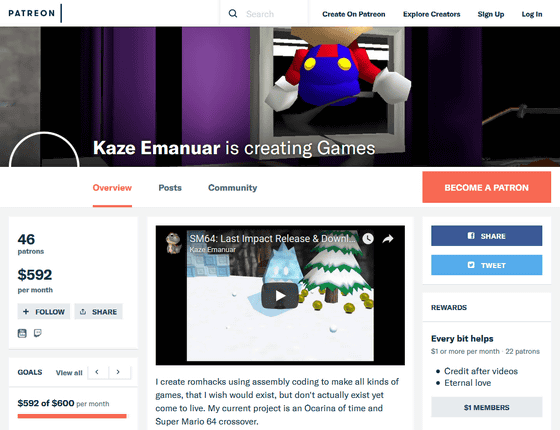Switch to the Community tab
This screenshot has width=560, height=430.
232,188
